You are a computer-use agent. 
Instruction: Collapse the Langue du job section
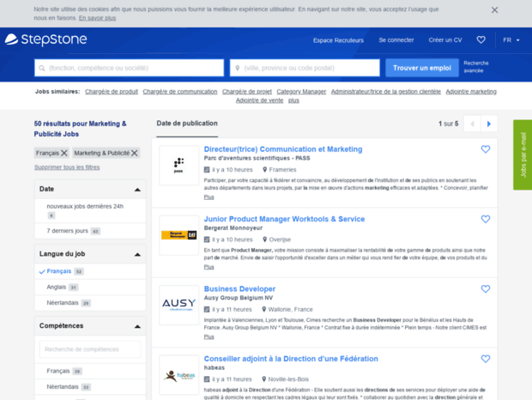137,254
